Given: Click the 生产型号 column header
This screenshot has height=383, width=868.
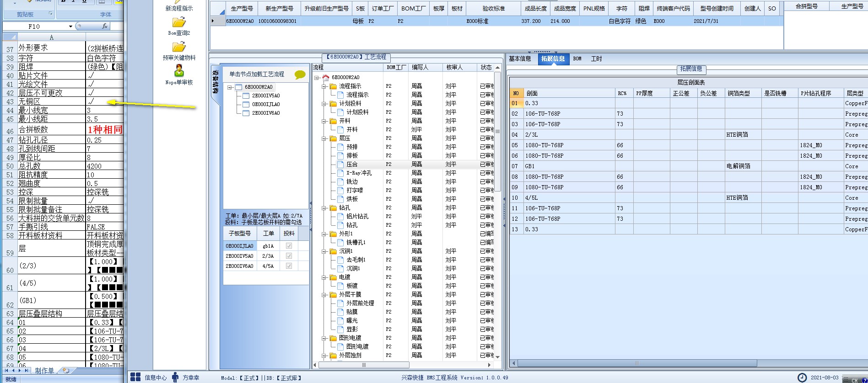Looking at the screenshot, I should pos(242,8).
